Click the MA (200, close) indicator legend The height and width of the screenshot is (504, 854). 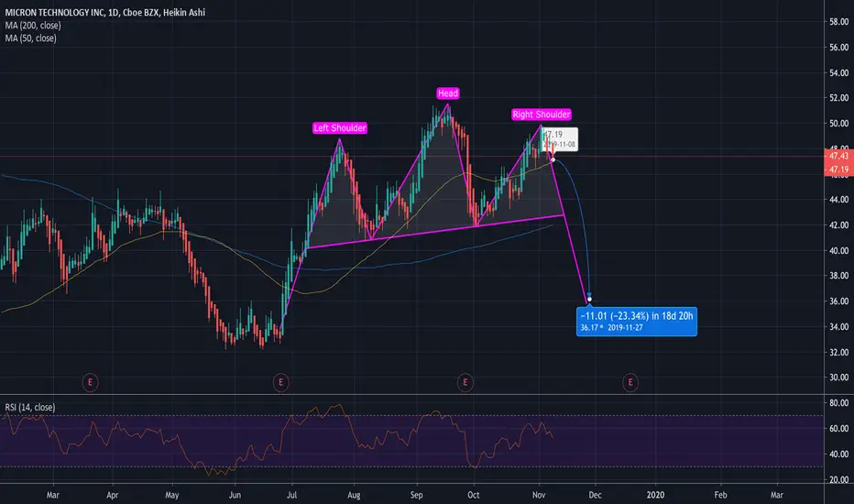[x=33, y=25]
